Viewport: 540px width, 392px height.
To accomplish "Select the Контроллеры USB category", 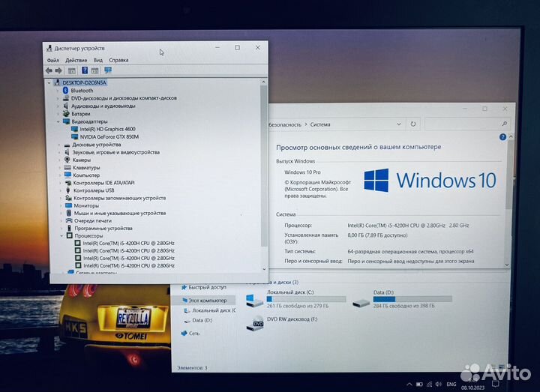I will (x=93, y=190).
